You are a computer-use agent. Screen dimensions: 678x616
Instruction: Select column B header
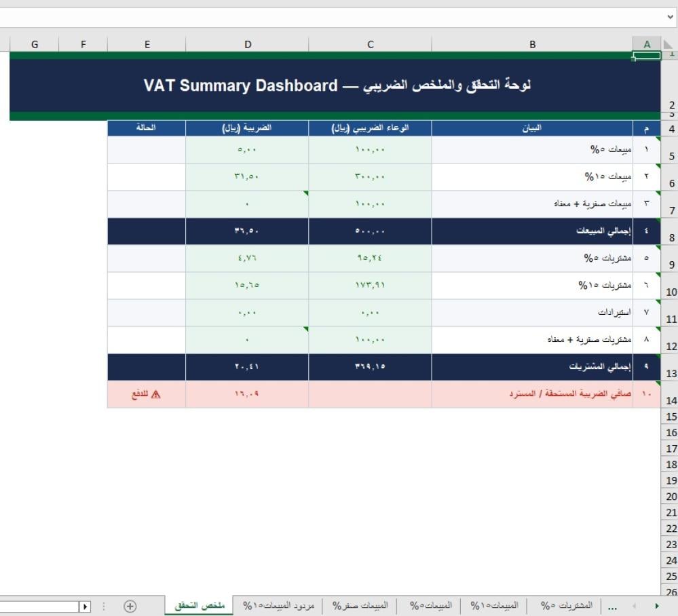tap(532, 44)
